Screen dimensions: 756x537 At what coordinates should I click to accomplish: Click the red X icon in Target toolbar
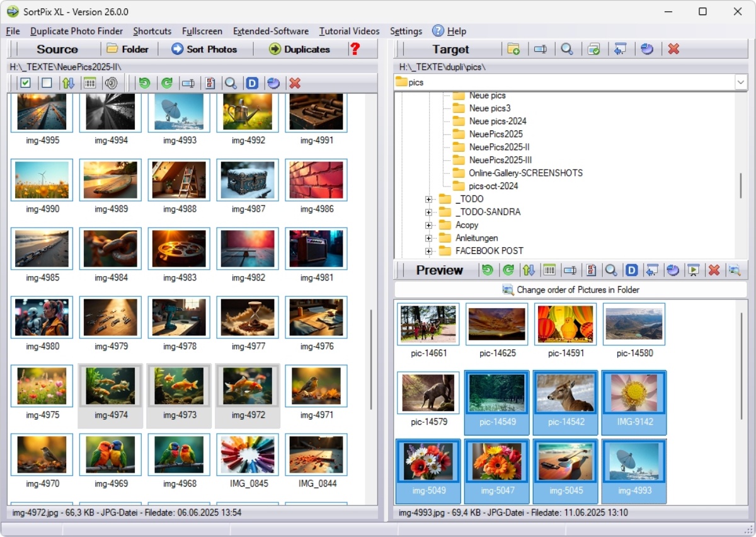click(x=673, y=49)
